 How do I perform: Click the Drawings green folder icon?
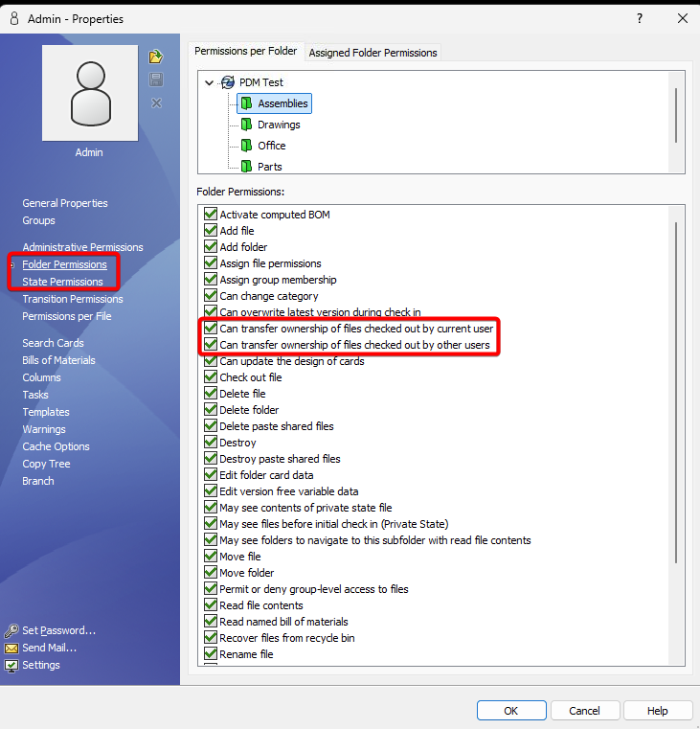[x=246, y=125]
